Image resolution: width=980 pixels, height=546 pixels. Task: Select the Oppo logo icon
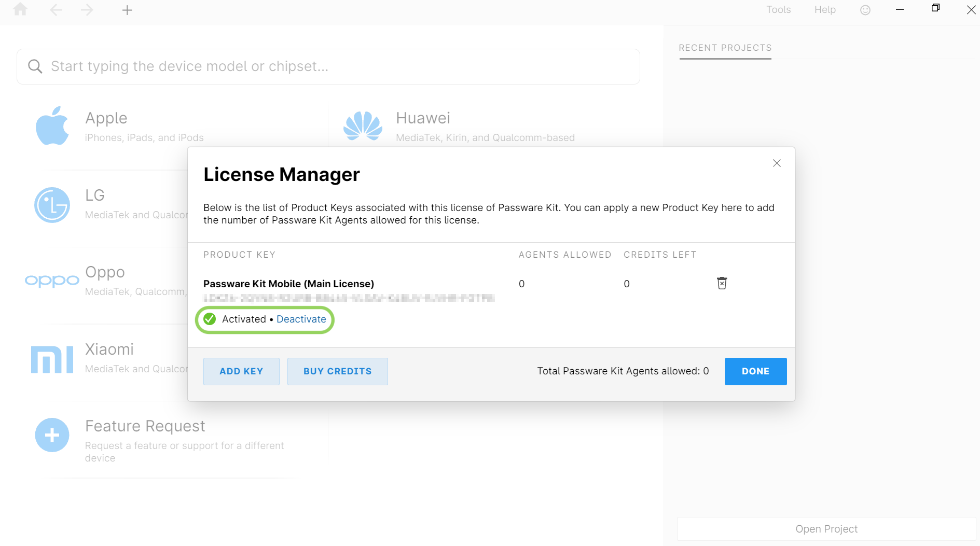tap(52, 281)
